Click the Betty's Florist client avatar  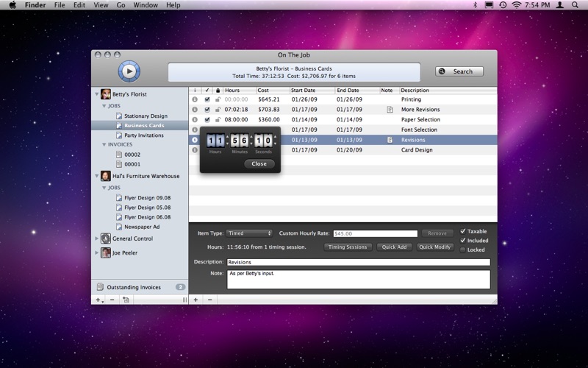coord(106,94)
